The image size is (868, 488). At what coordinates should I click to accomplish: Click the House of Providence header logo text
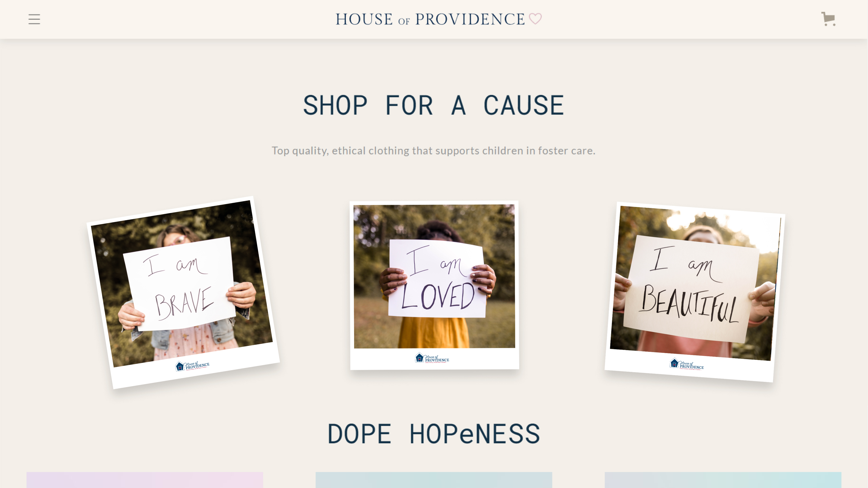pos(430,19)
